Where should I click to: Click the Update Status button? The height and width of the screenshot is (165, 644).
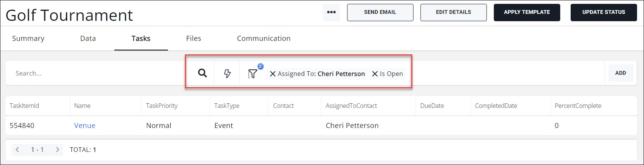pyautogui.click(x=603, y=12)
